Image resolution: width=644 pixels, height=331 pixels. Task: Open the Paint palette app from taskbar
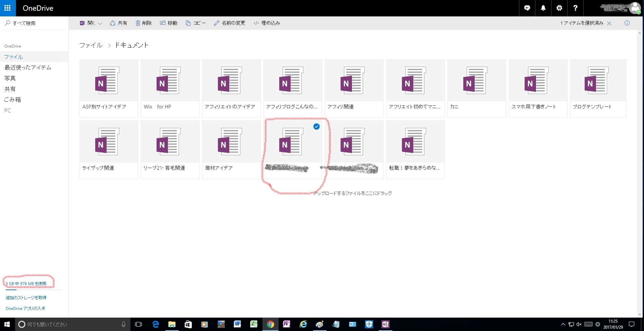pos(320,324)
